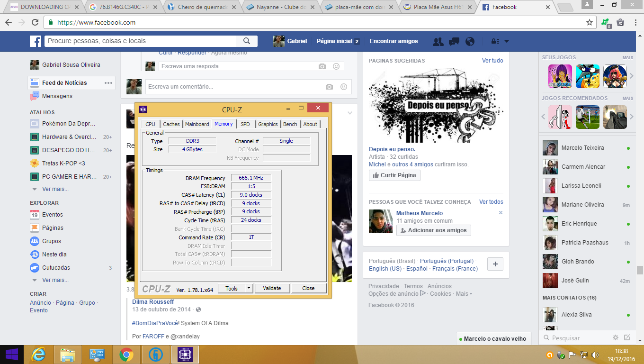The height and width of the screenshot is (364, 644).
Task: Open friend requests icon in Facebook header
Action: 438,41
